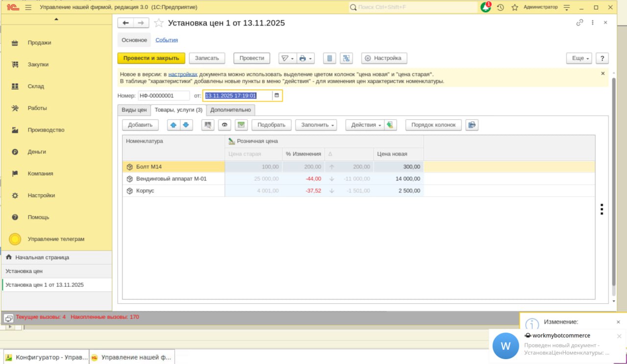Viewport: 627px width, 364px height.
Task: Follow the настройках link in the info banner
Action: (x=183, y=74)
